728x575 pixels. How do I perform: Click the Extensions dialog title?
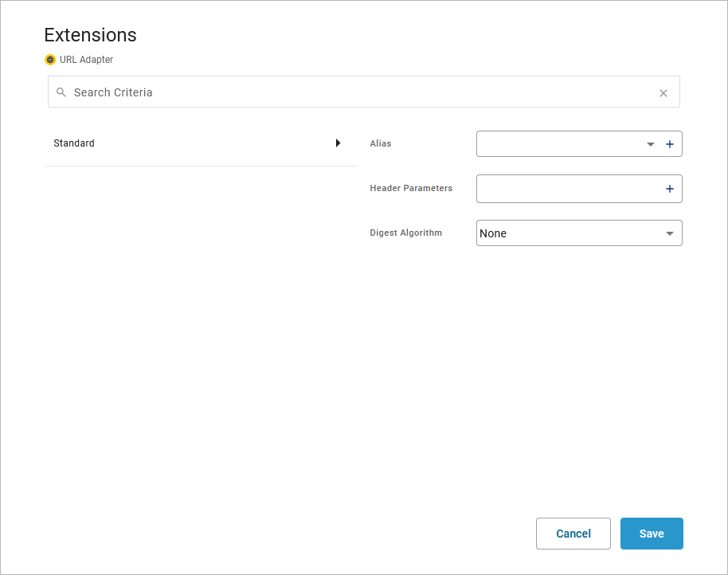(x=90, y=35)
